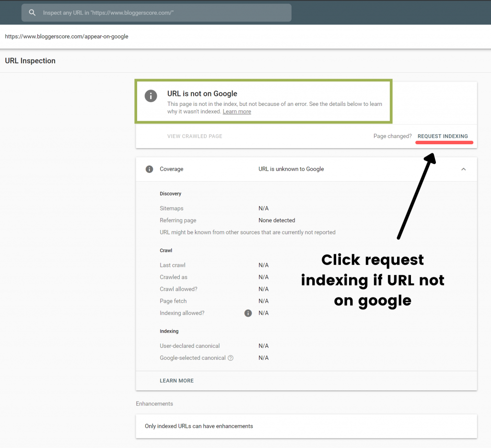Focus the Inspect any URL search field
The height and width of the screenshot is (448, 491).
(156, 13)
